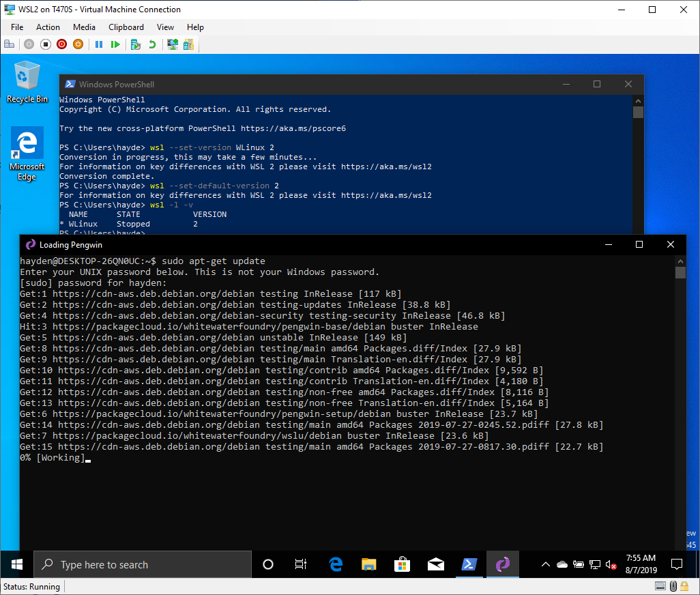Pause the virtual machine
The height and width of the screenshot is (595, 700).
[99, 44]
